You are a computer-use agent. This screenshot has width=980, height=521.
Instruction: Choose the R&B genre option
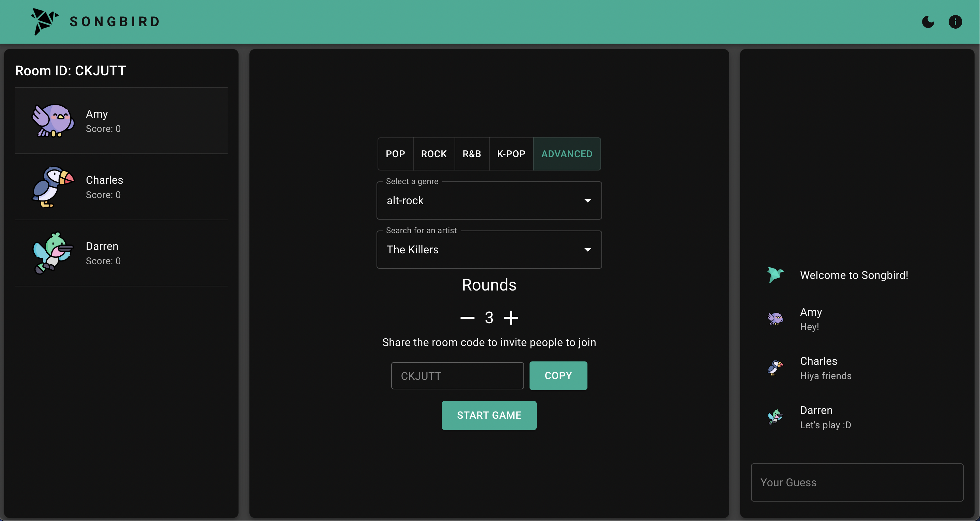[x=472, y=154]
